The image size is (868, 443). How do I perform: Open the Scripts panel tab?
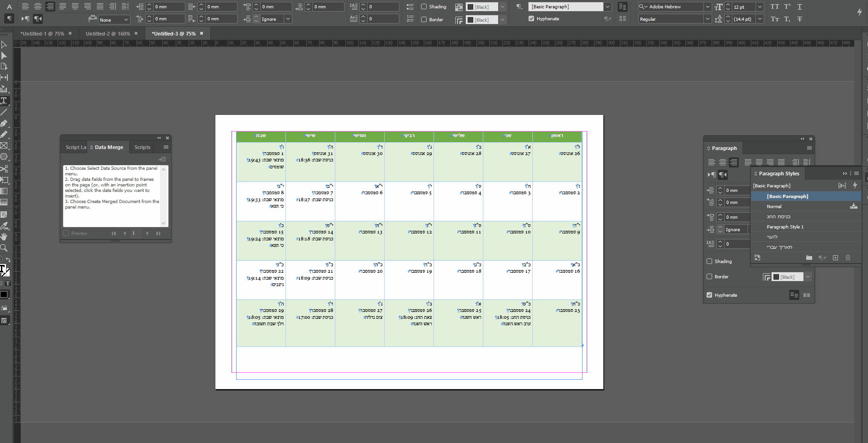click(x=143, y=147)
